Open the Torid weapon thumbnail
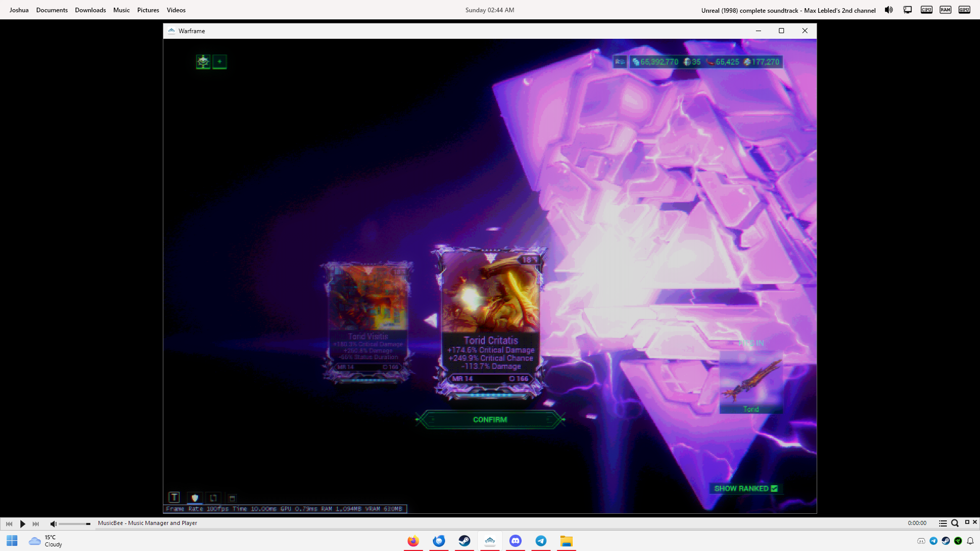Viewport: 980px width, 551px height. click(751, 383)
